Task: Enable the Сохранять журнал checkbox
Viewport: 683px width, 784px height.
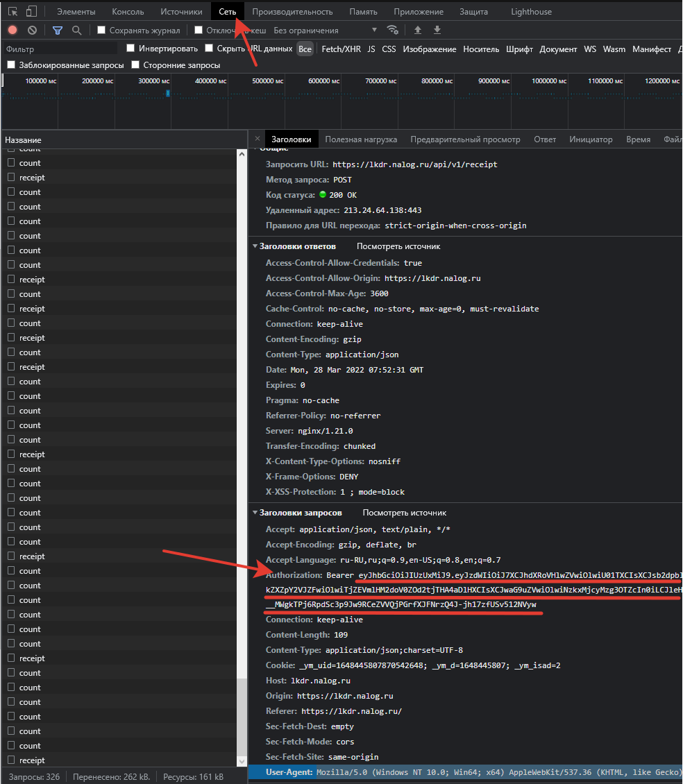Action: [x=101, y=31]
